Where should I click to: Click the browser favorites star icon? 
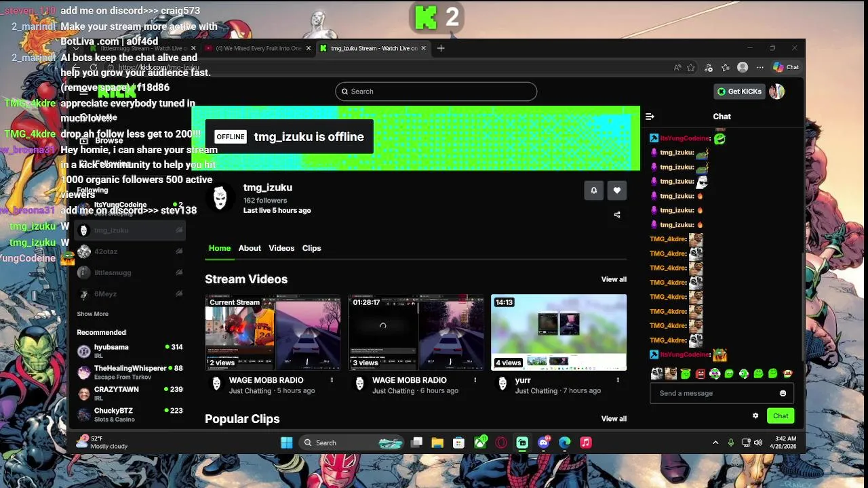coord(691,67)
